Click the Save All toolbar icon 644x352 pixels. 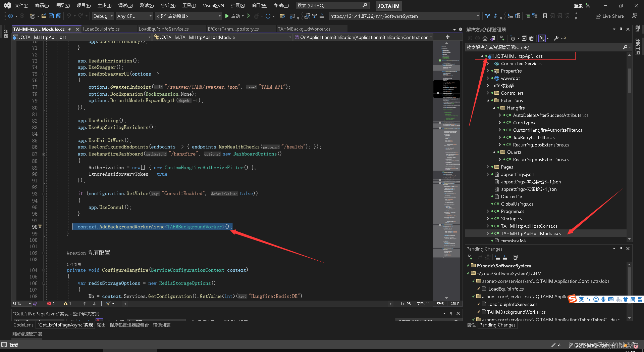(59, 16)
